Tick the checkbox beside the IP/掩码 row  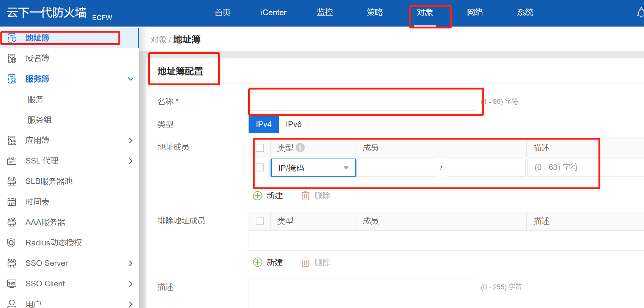260,167
